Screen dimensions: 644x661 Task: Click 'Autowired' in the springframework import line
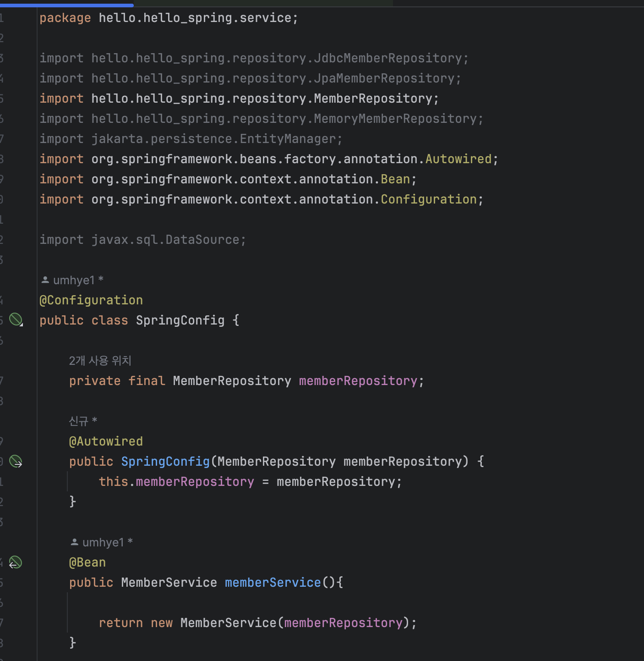pyautogui.click(x=458, y=159)
